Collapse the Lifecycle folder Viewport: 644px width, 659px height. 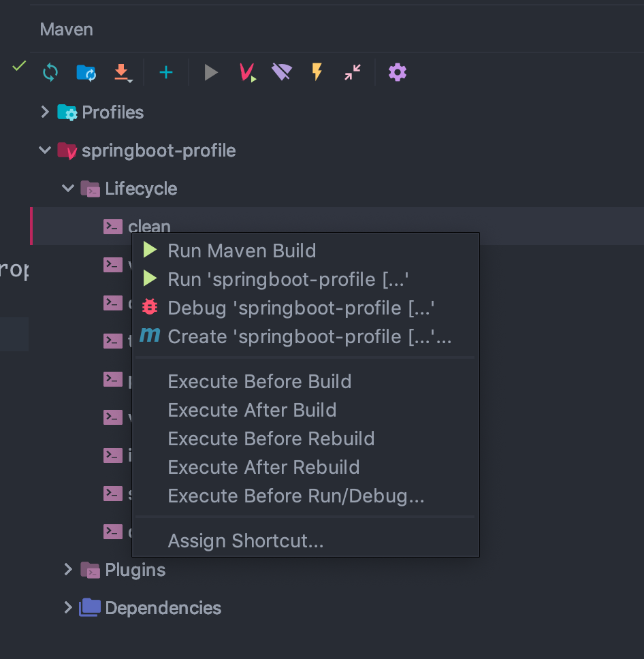click(68, 189)
